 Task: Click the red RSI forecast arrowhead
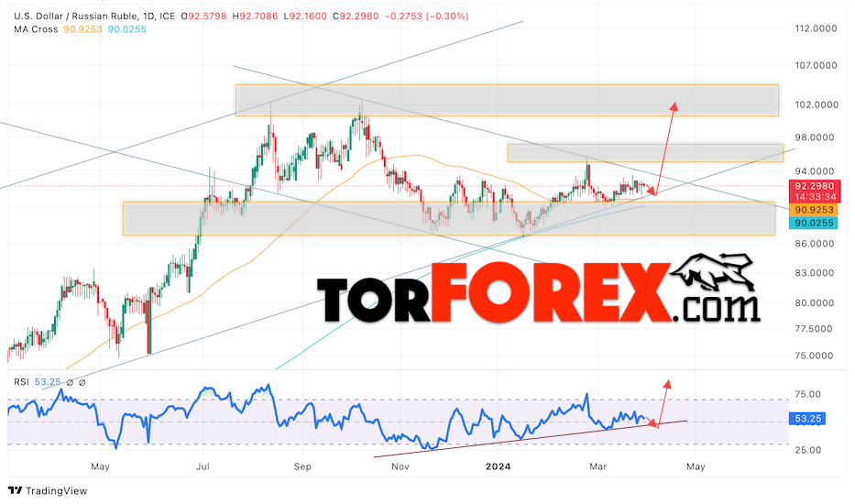(x=667, y=383)
